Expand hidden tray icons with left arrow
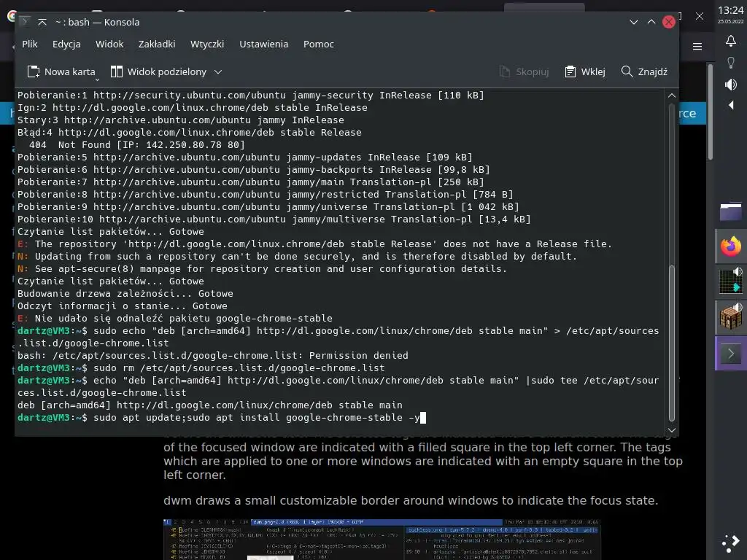The image size is (747, 560). [x=731, y=105]
